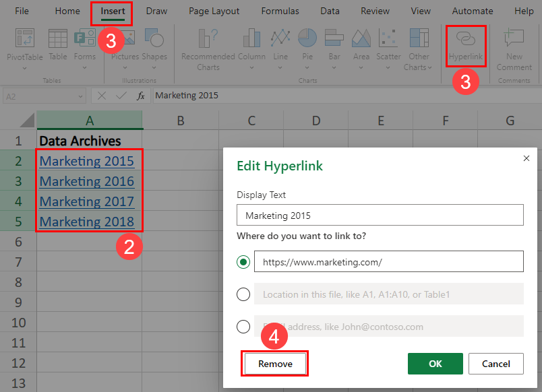
Task: Click the Remove button
Action: (x=275, y=364)
